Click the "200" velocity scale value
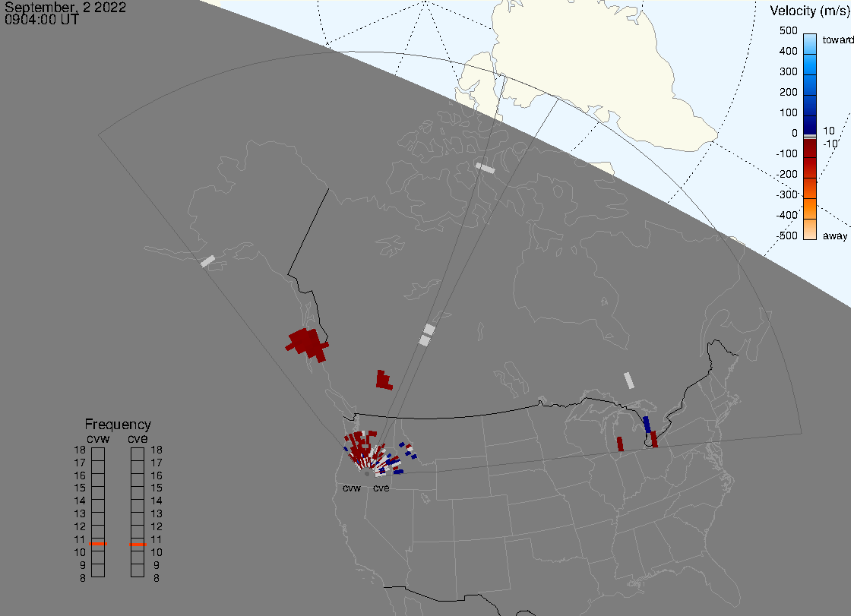The image size is (854, 616). click(788, 92)
